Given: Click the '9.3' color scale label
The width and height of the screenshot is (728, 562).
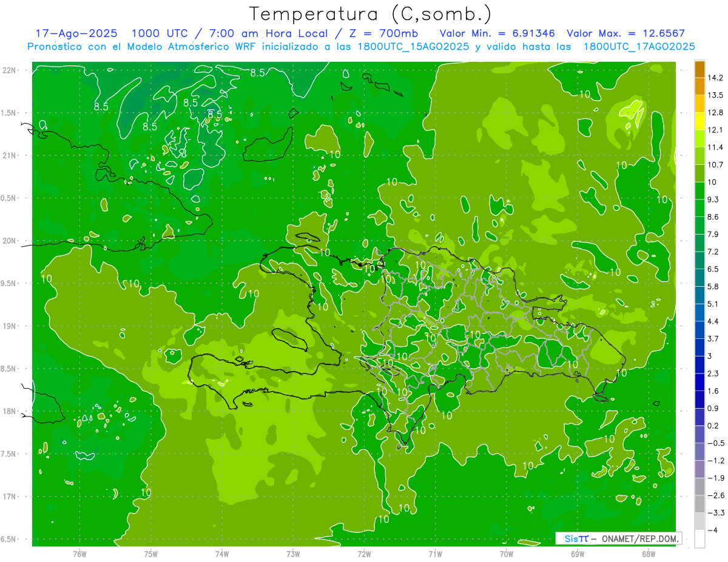Looking at the screenshot, I should (x=713, y=199).
